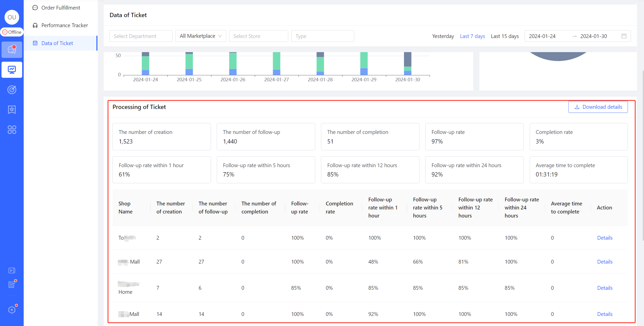Open the task list sidebar icon
Image resolution: width=644 pixels, height=326 pixels.
click(x=12, y=284)
